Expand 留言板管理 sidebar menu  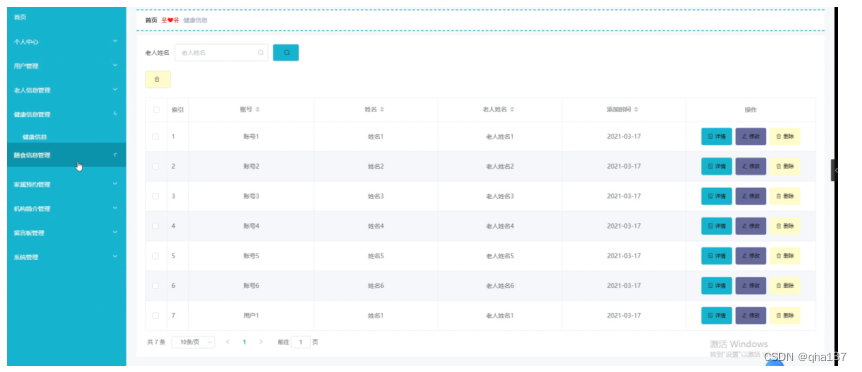[x=66, y=232]
